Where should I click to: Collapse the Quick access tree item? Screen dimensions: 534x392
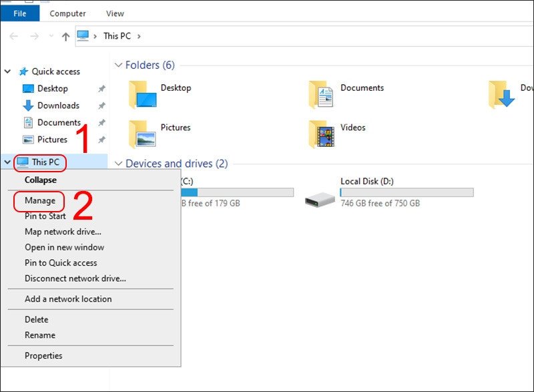[7, 71]
